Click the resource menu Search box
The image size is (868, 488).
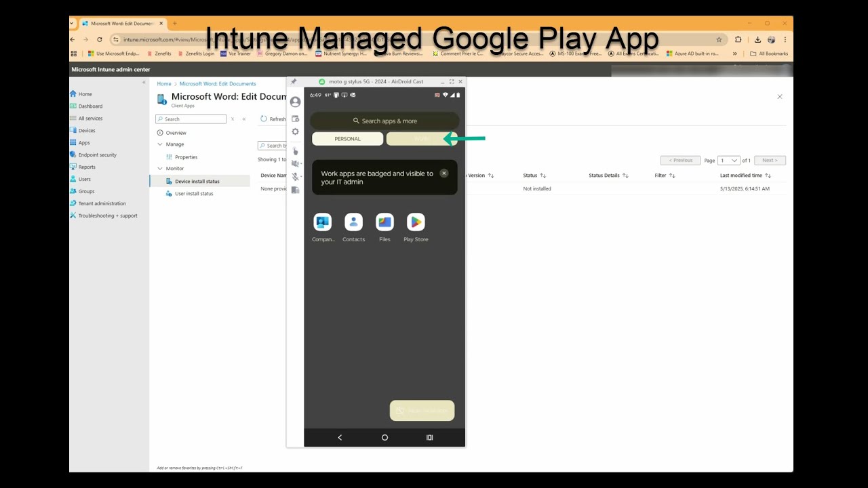click(x=191, y=119)
